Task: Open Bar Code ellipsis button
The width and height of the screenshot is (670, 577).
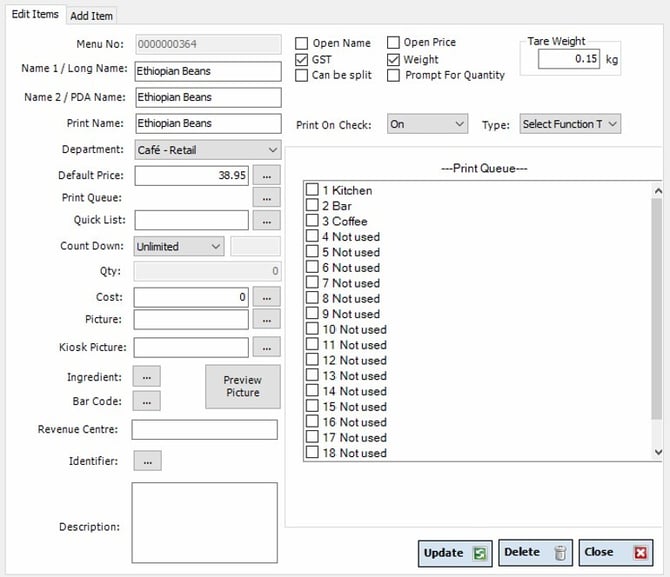Action: 147,401
